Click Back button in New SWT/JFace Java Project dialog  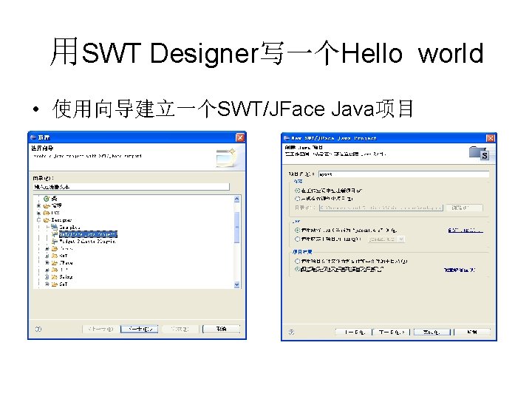point(353,332)
